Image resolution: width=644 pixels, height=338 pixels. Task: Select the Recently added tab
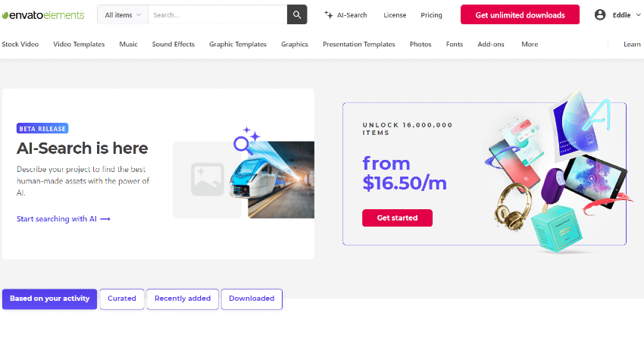tap(183, 299)
